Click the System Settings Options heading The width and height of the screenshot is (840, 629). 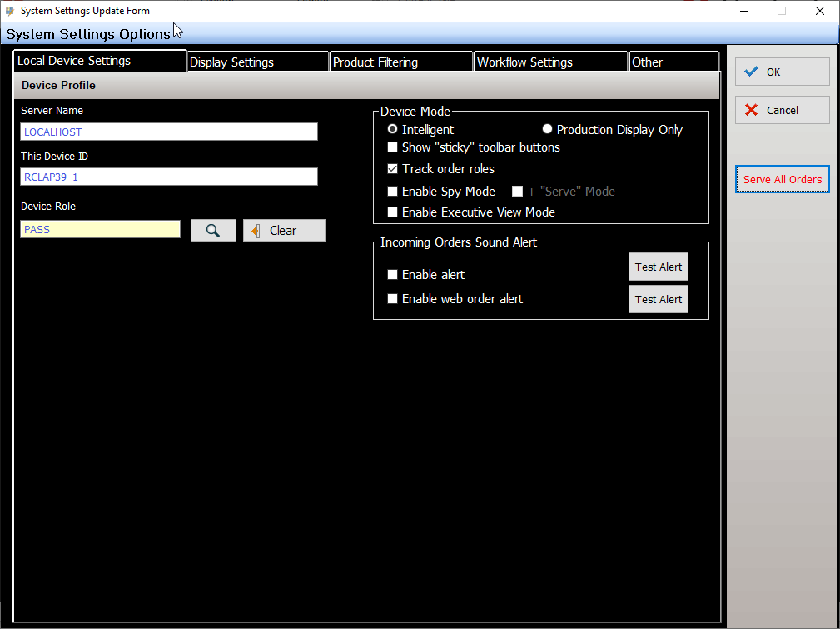tap(88, 34)
